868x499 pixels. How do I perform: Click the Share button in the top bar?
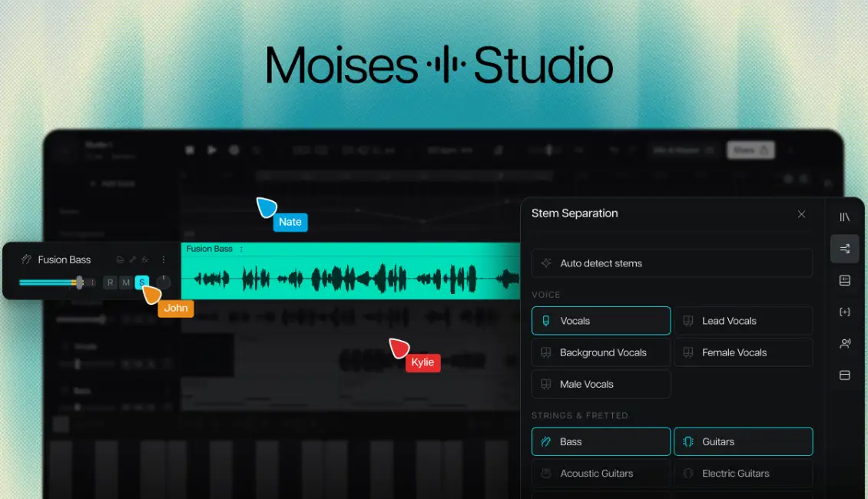pos(750,150)
